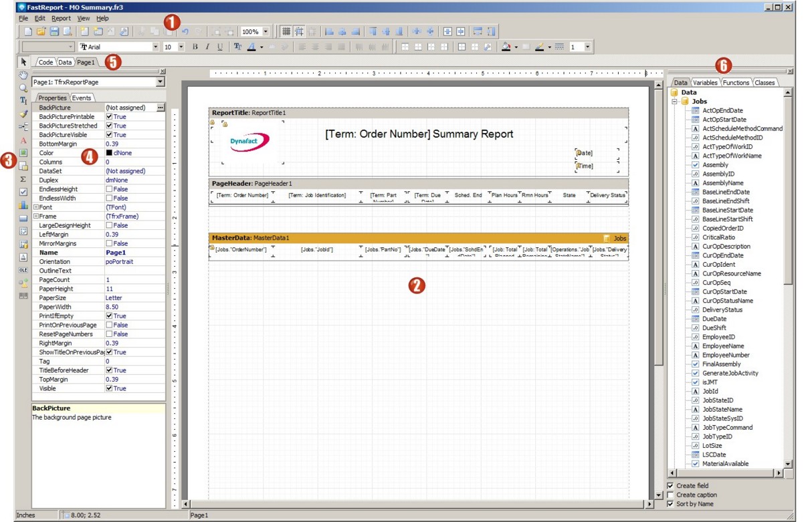
Task: Click the Save report icon
Action: (x=54, y=31)
